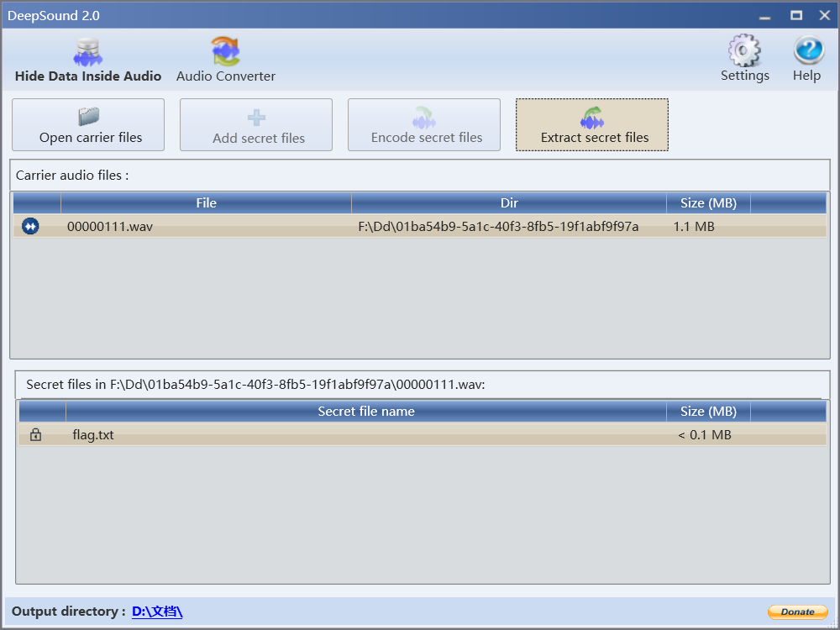
Task: Select the flag.txt secret file
Action: 423,434
